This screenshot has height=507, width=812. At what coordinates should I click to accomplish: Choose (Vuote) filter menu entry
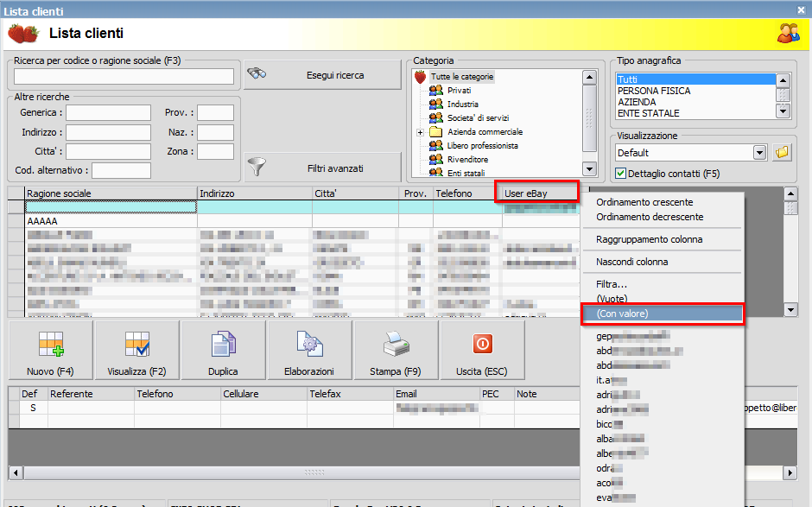click(663, 298)
